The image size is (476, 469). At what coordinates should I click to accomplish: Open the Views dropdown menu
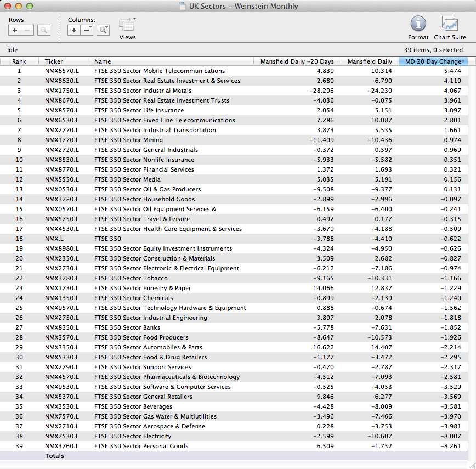tap(127, 25)
